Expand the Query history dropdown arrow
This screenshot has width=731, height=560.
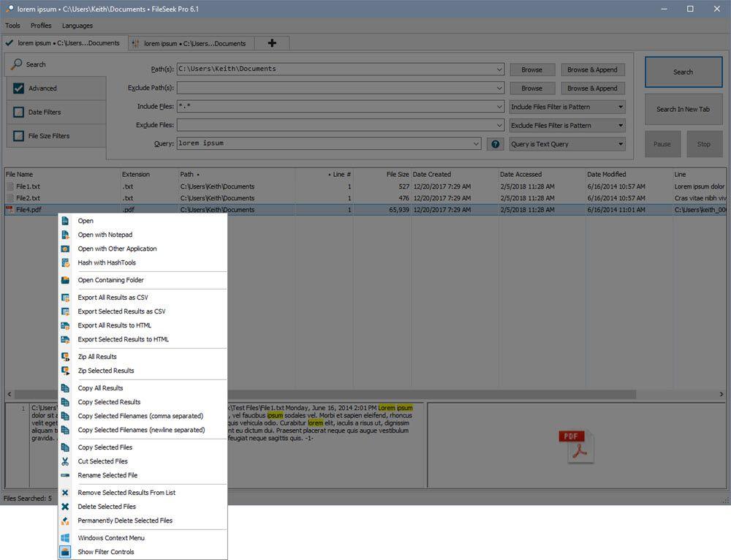click(476, 143)
